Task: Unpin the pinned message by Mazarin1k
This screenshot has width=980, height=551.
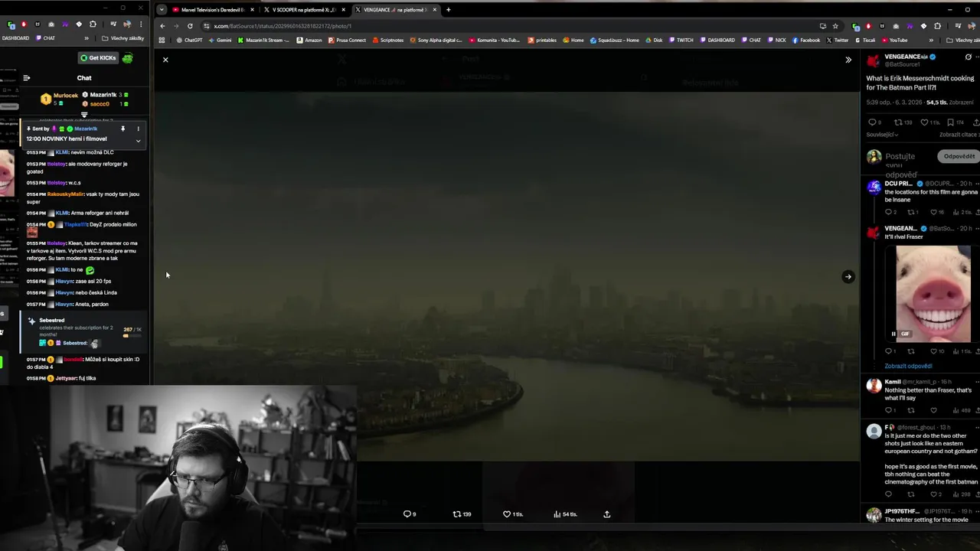Action: tap(122, 129)
